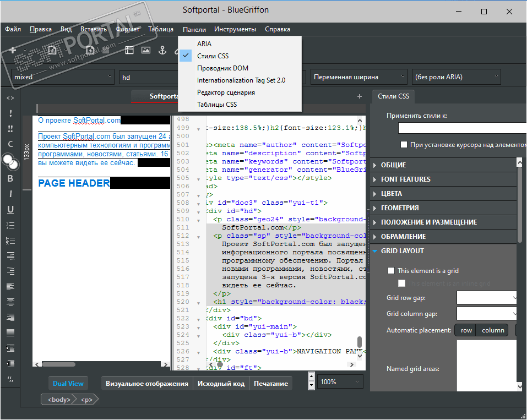Screen dimensions: 527x420
Task: Click the open file icon in toolbar
Action: (x=52, y=51)
